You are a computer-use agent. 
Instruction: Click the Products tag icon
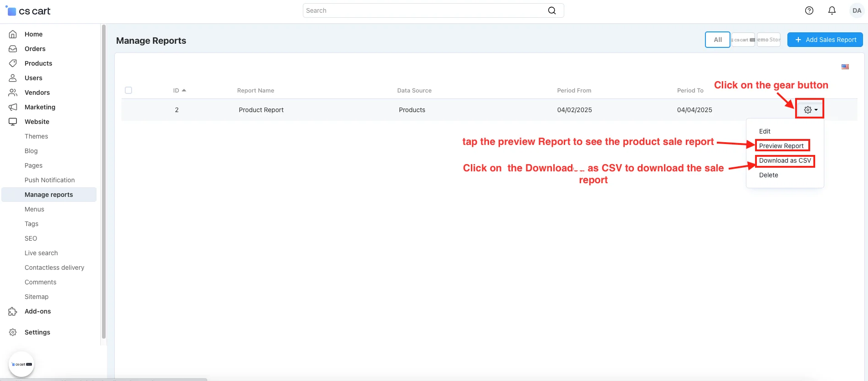[13, 63]
